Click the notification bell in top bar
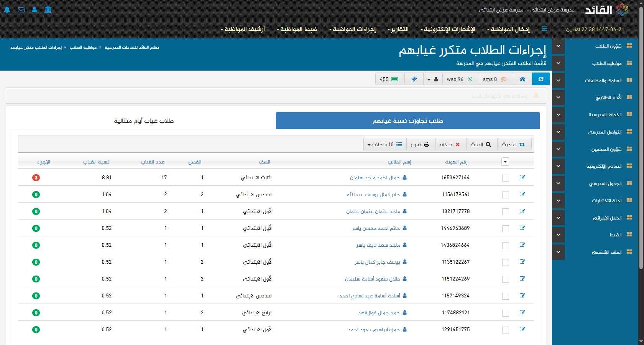644x345 pixels. 7,10
